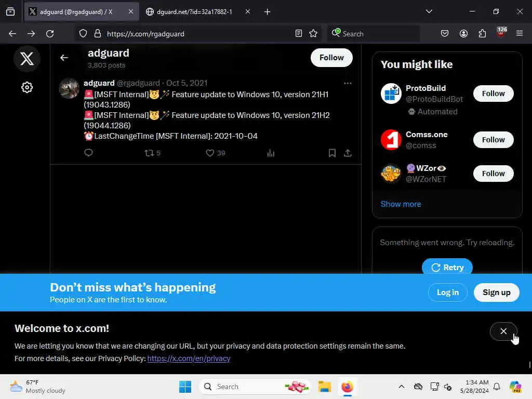Open Firefox account icon

tap(463, 34)
